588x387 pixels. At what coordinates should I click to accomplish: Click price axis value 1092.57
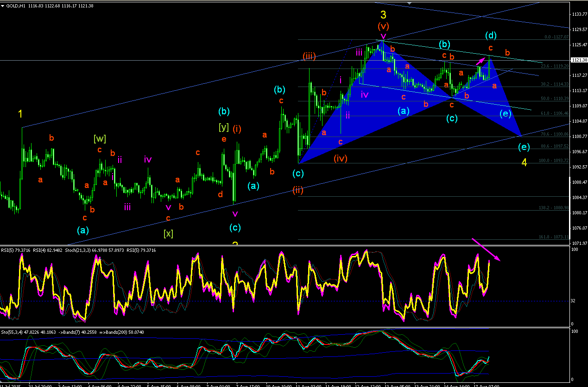pyautogui.click(x=579, y=167)
